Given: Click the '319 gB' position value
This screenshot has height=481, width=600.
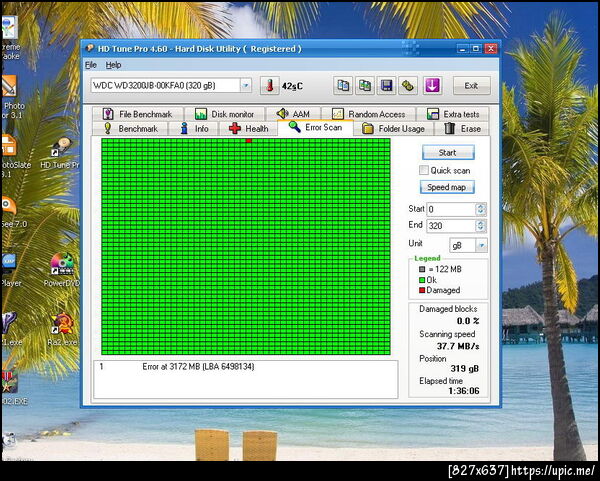Looking at the screenshot, I should coord(465,368).
